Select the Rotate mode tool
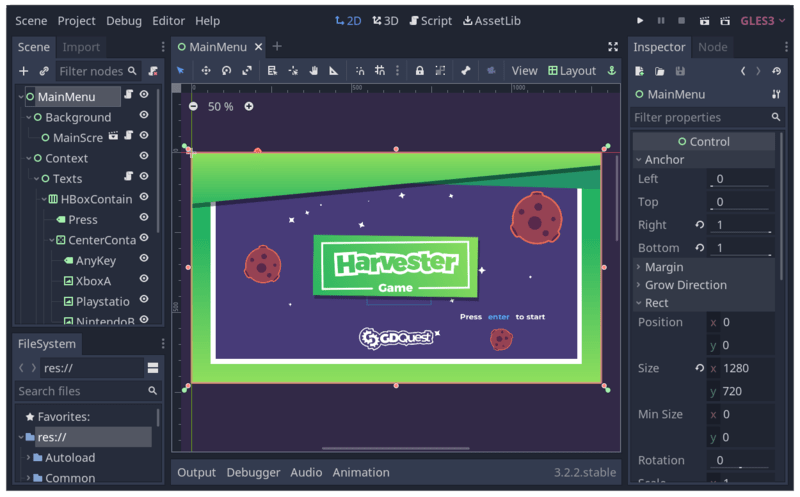 (x=227, y=71)
